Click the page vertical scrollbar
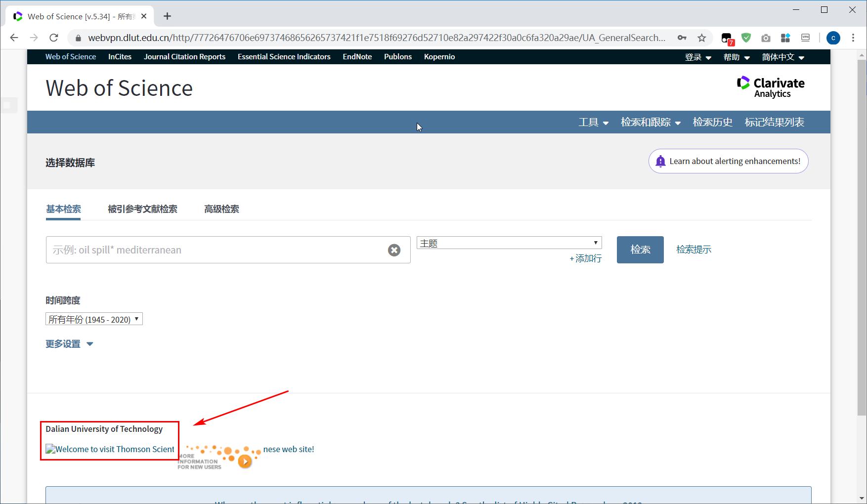This screenshot has width=867, height=504. 862,237
